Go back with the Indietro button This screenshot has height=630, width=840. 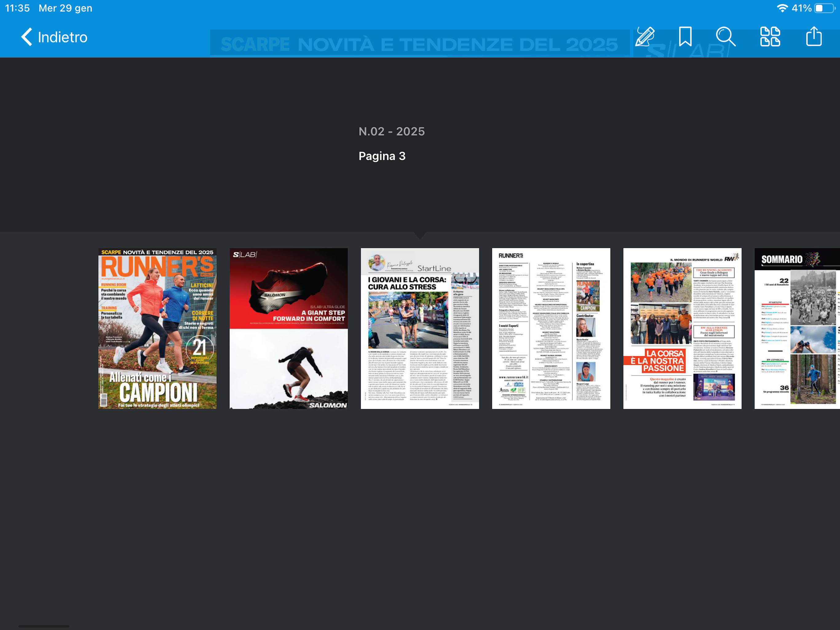click(x=54, y=37)
